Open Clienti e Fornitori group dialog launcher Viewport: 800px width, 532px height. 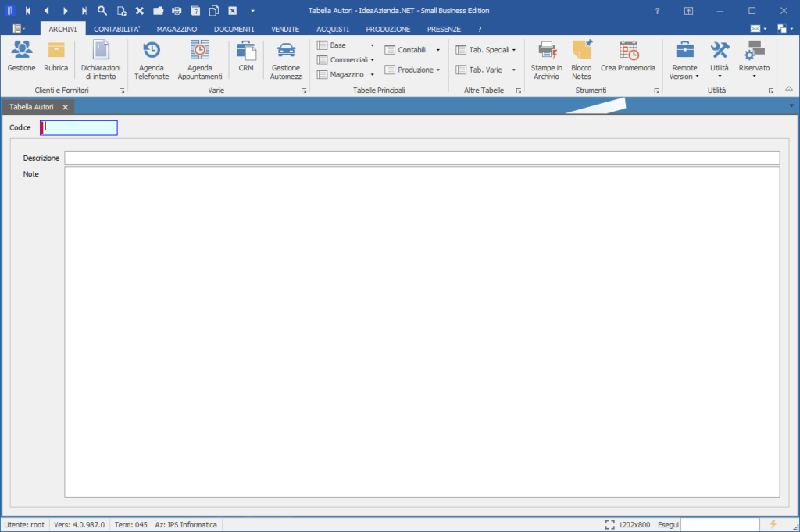click(x=122, y=91)
